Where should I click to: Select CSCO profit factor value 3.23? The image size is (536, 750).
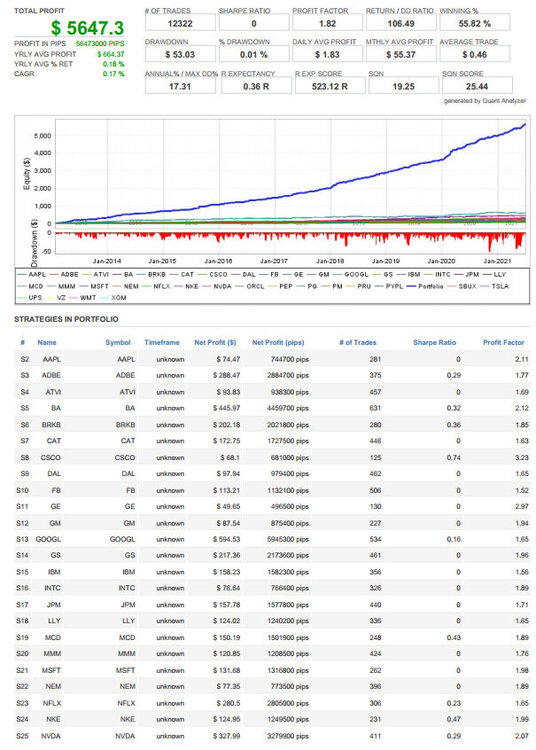pyautogui.click(x=522, y=457)
